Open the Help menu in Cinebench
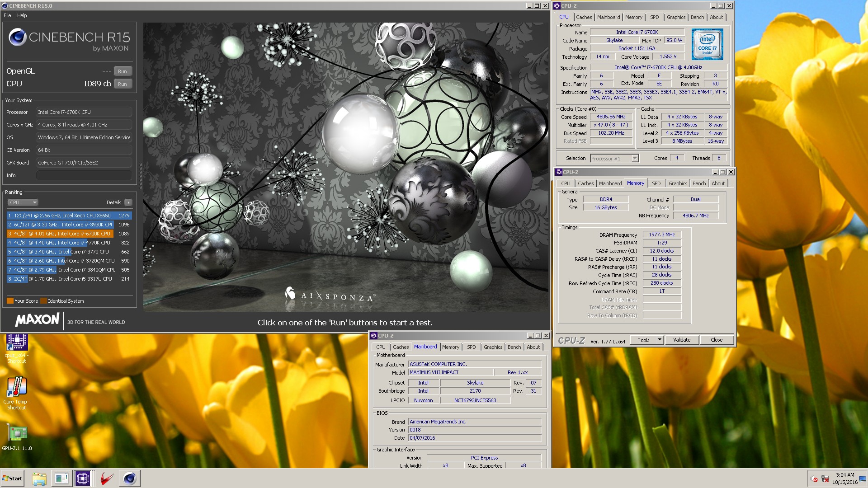Viewport: 868px width, 488px height. click(22, 15)
